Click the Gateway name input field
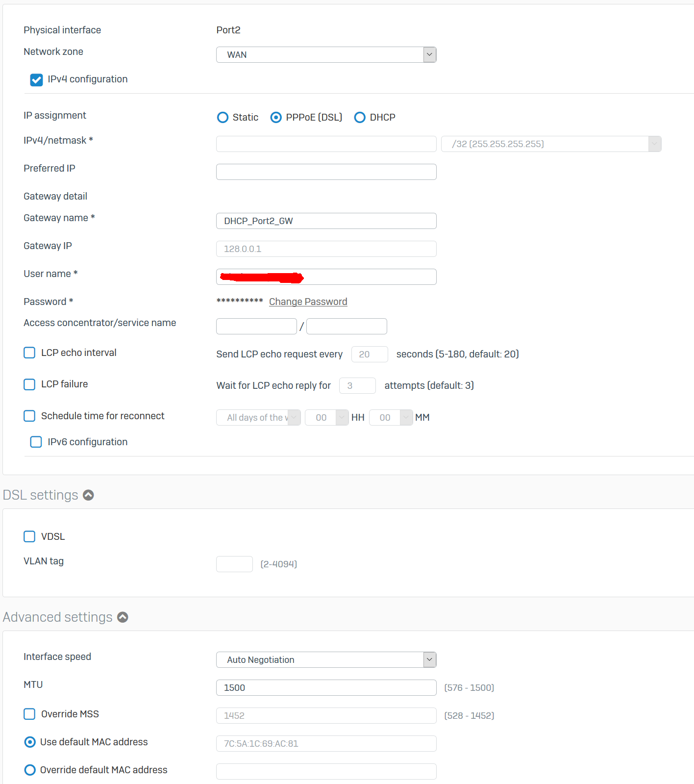 (x=326, y=221)
